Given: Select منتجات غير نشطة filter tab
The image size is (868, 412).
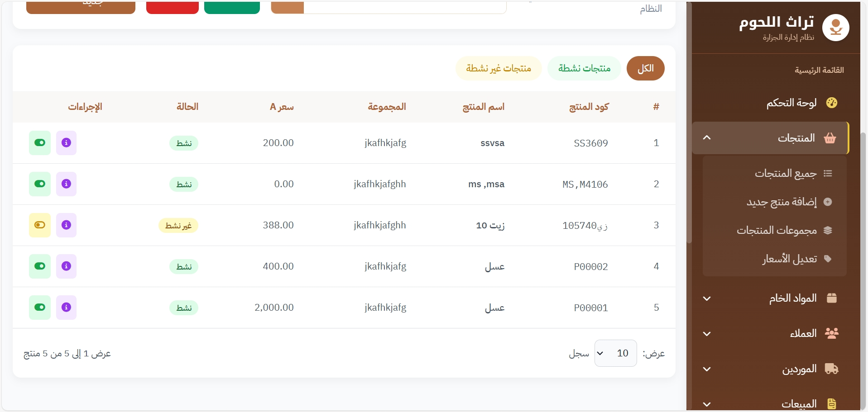Looking at the screenshot, I should point(498,68).
